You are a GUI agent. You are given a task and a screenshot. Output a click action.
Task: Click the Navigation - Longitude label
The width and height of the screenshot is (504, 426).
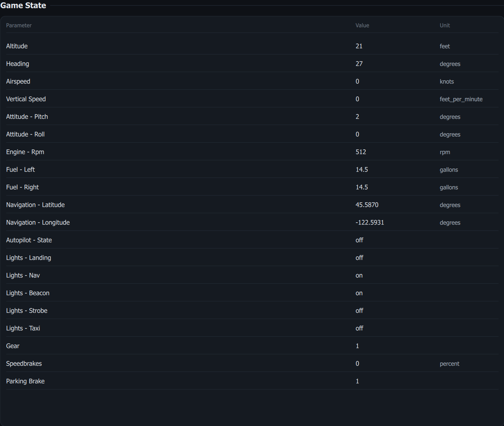pos(38,223)
